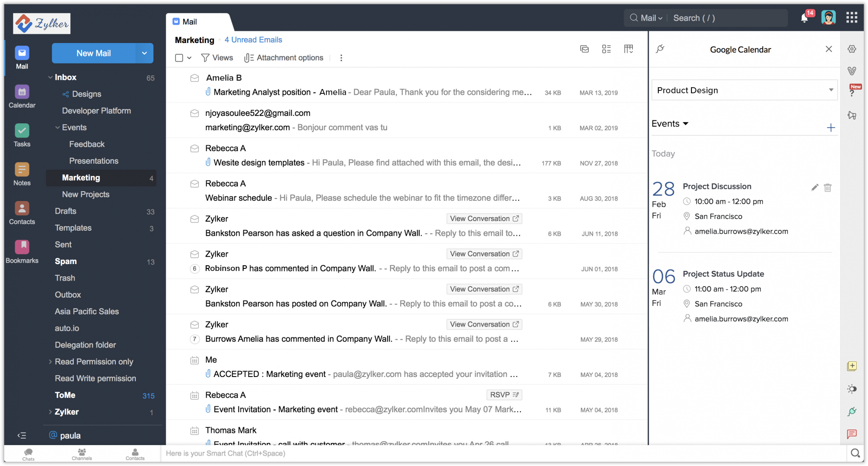Image resolution: width=868 pixels, height=466 pixels.
Task: Collapse the Inbox folder tree
Action: [x=50, y=77]
